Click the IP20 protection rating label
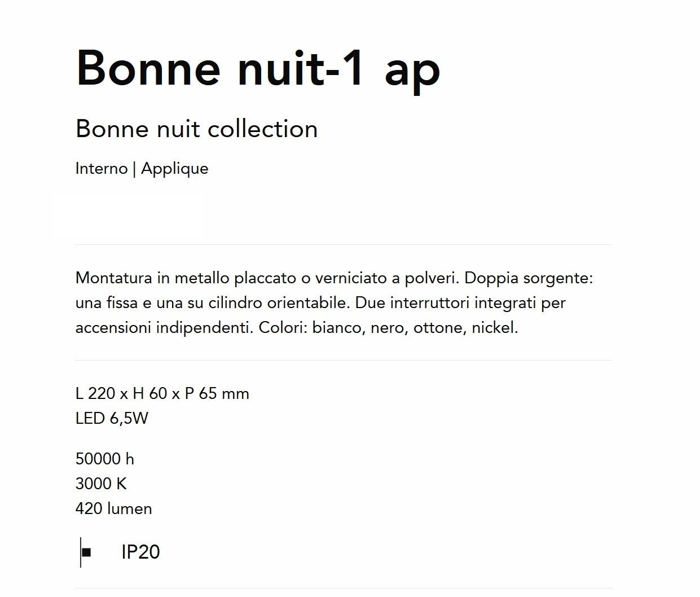 click(x=140, y=552)
